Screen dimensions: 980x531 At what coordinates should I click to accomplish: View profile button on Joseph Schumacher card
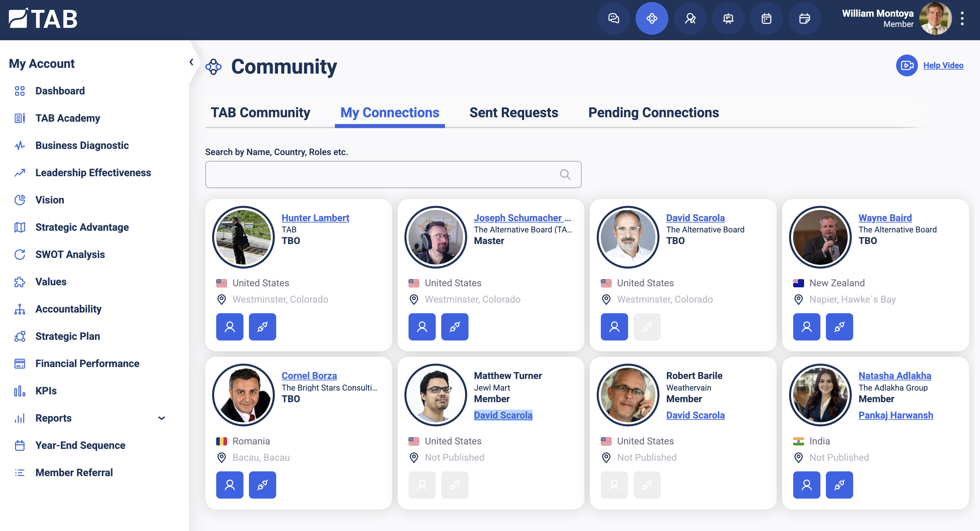point(422,327)
